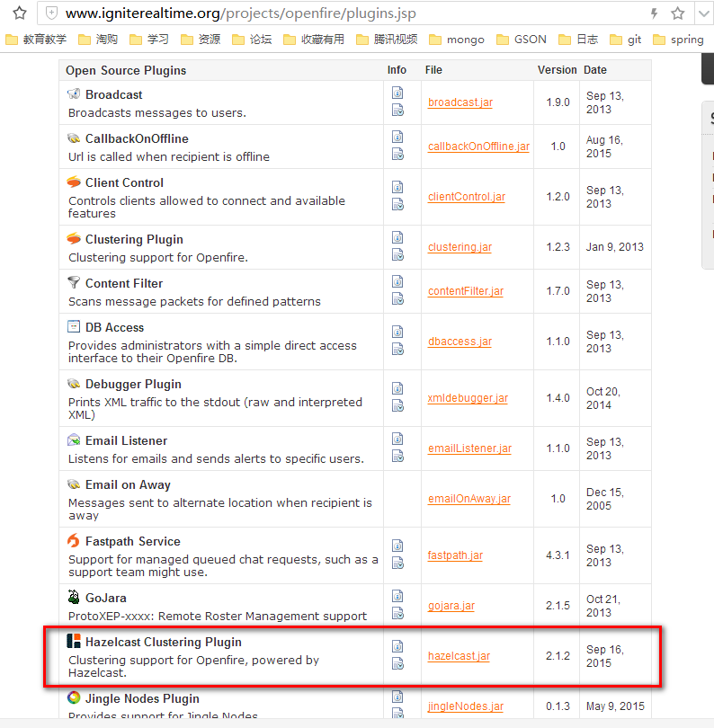The height and width of the screenshot is (728, 714).
Task: Open the 教育教学 bookmarks folder
Action: coord(36,40)
